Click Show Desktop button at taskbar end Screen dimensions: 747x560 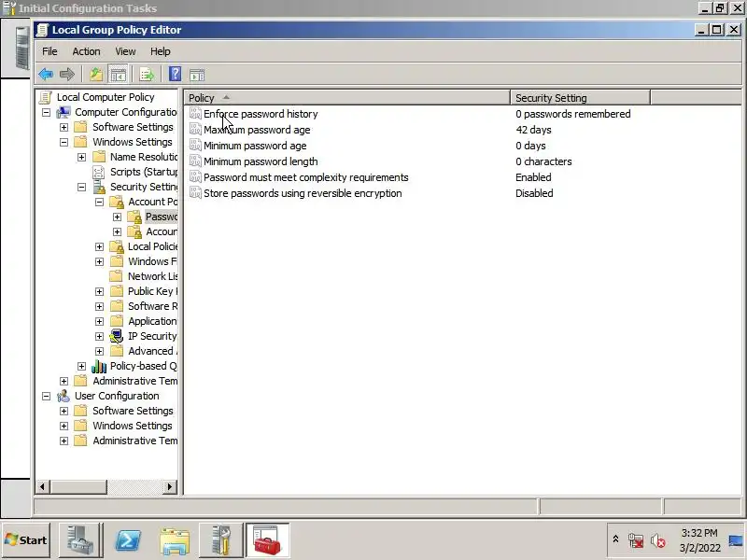pos(737,540)
